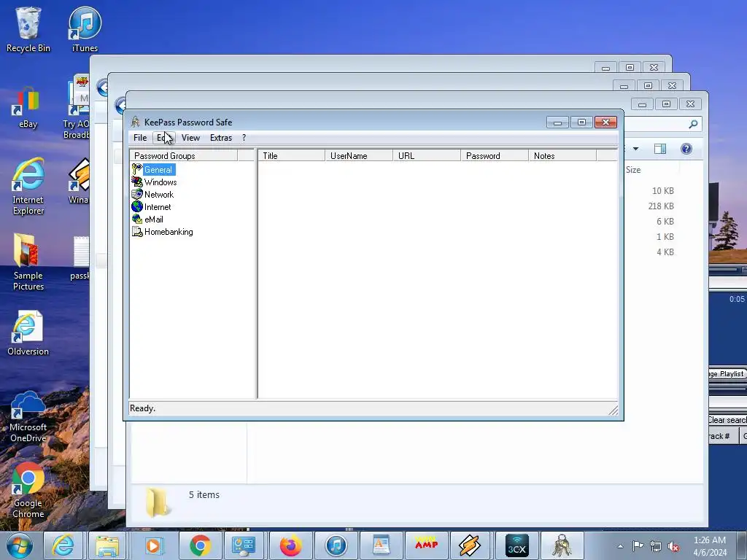747x560 pixels.
Task: Open iTunes from the taskbar
Action: 336,545
